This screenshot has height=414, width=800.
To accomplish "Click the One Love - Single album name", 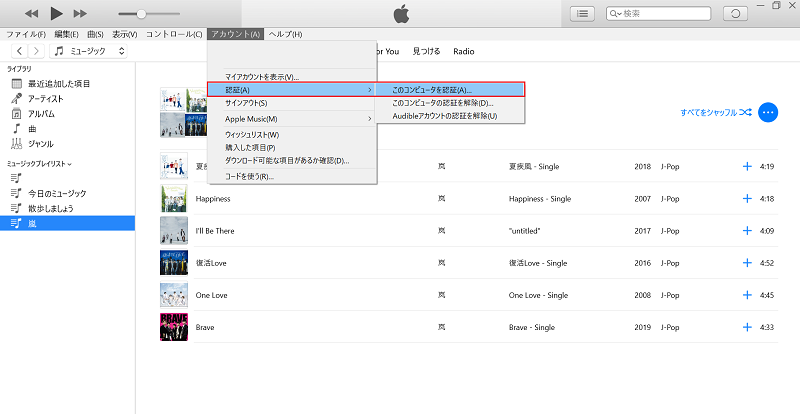I will pos(538,295).
